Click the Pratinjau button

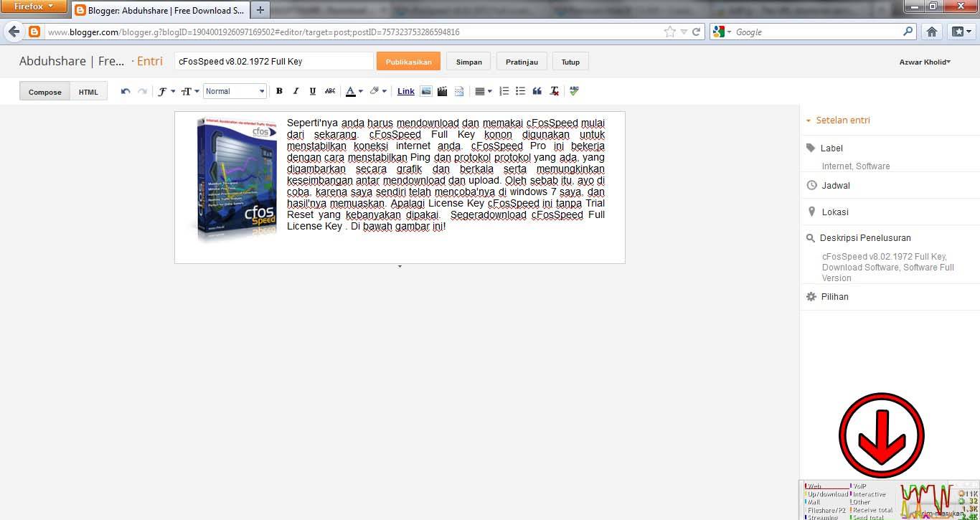pos(522,62)
